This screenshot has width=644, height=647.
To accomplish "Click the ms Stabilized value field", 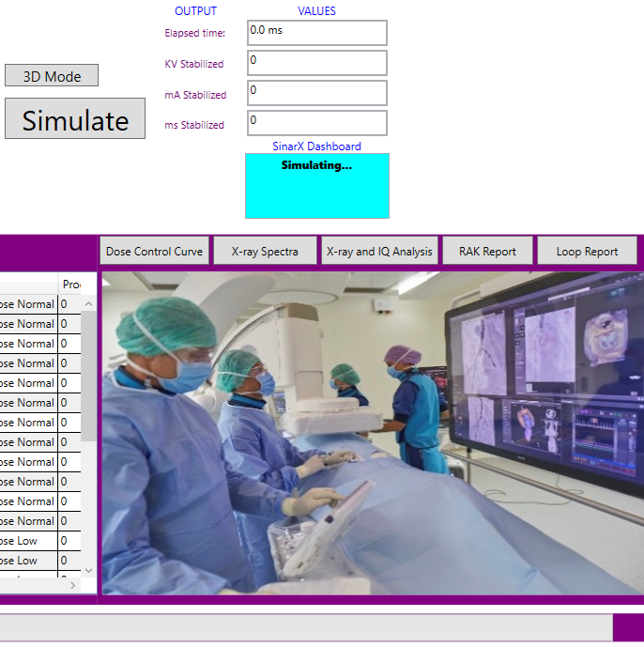I will pos(317,123).
